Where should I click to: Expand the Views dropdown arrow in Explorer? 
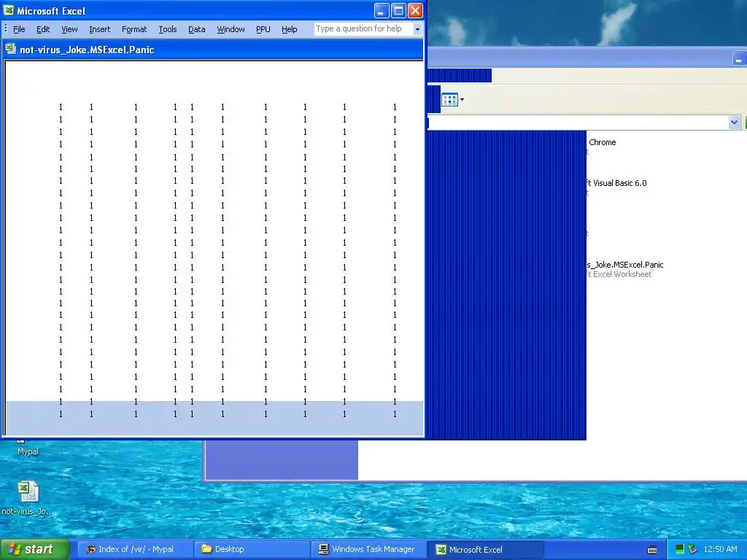[462, 99]
